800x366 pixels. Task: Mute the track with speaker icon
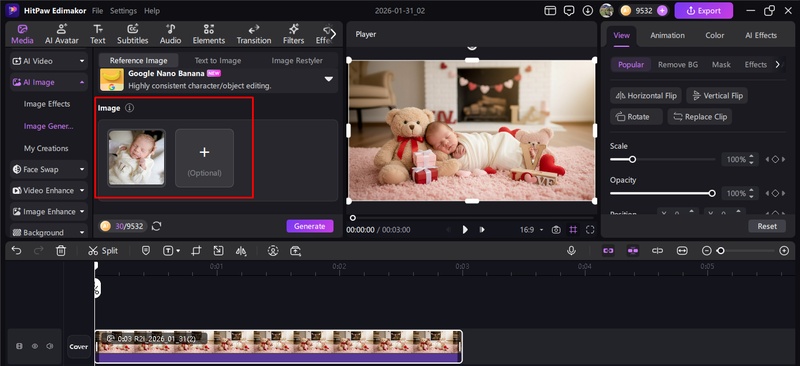(x=49, y=346)
